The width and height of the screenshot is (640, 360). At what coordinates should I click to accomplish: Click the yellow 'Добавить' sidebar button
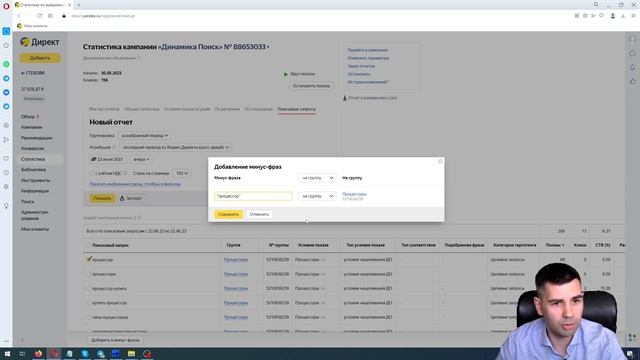point(40,58)
